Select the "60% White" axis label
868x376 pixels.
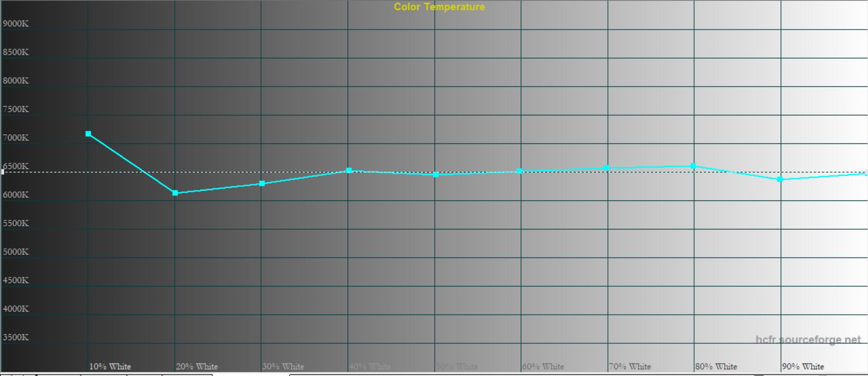tap(543, 366)
